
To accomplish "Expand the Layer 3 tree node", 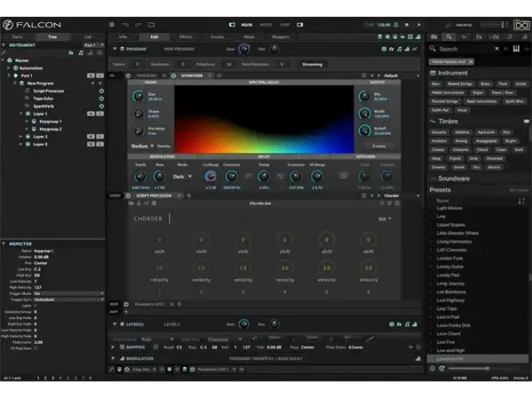I will pyautogui.click(x=20, y=145).
